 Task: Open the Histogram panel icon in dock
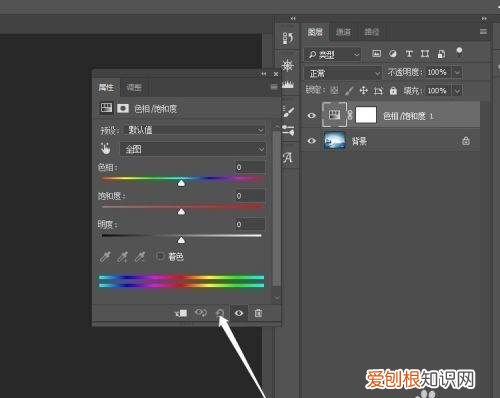[288, 85]
